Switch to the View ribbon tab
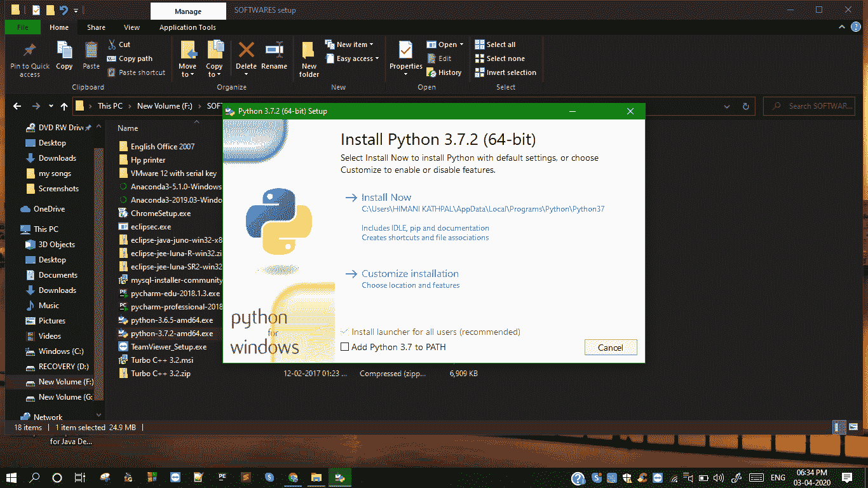868x488 pixels. coord(132,27)
